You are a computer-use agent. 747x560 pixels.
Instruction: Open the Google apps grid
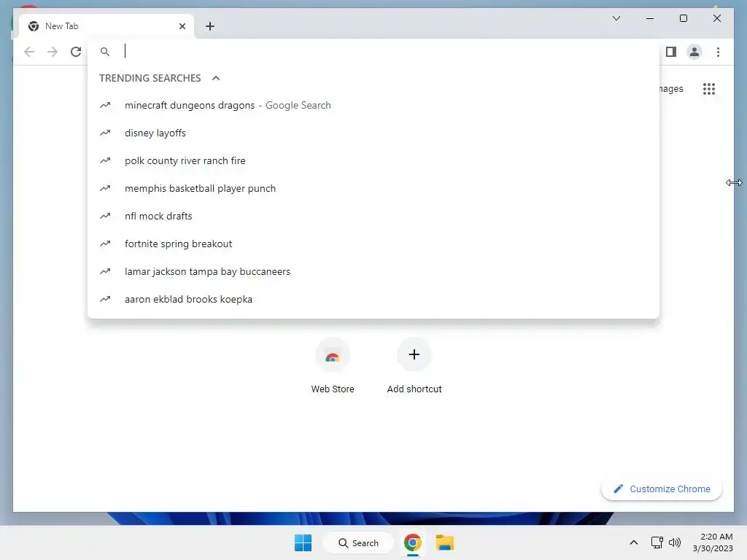click(709, 88)
